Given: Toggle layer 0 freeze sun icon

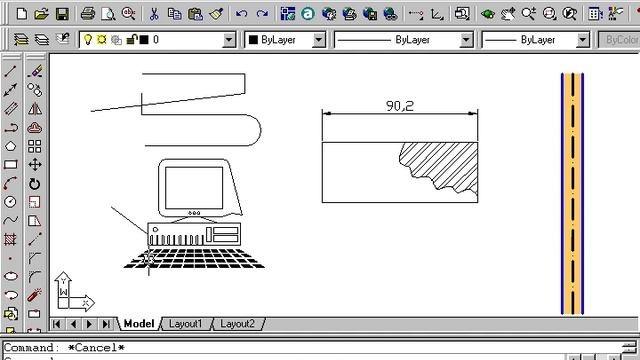Looking at the screenshot, I should tap(102, 40).
